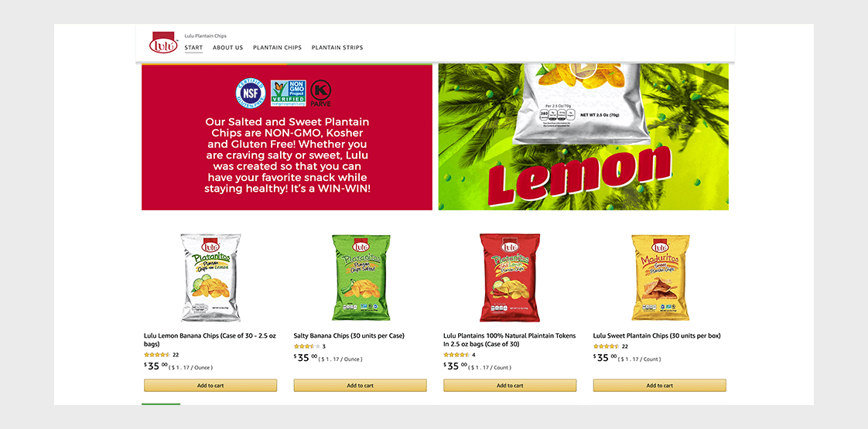Play the Lemon promotional video
Screen dimensions: 868x429
click(x=583, y=69)
